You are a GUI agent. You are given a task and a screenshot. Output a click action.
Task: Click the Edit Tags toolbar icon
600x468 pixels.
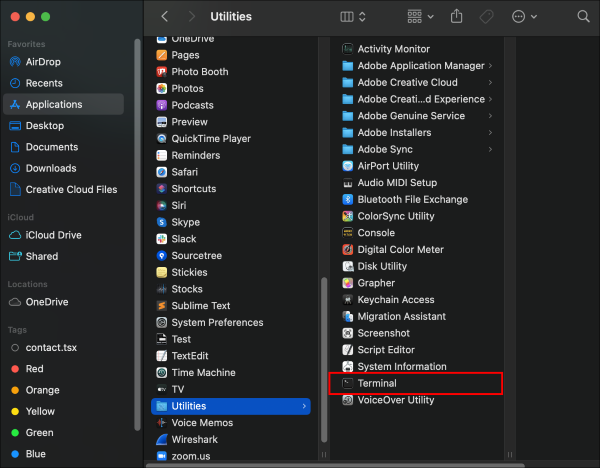pos(486,16)
